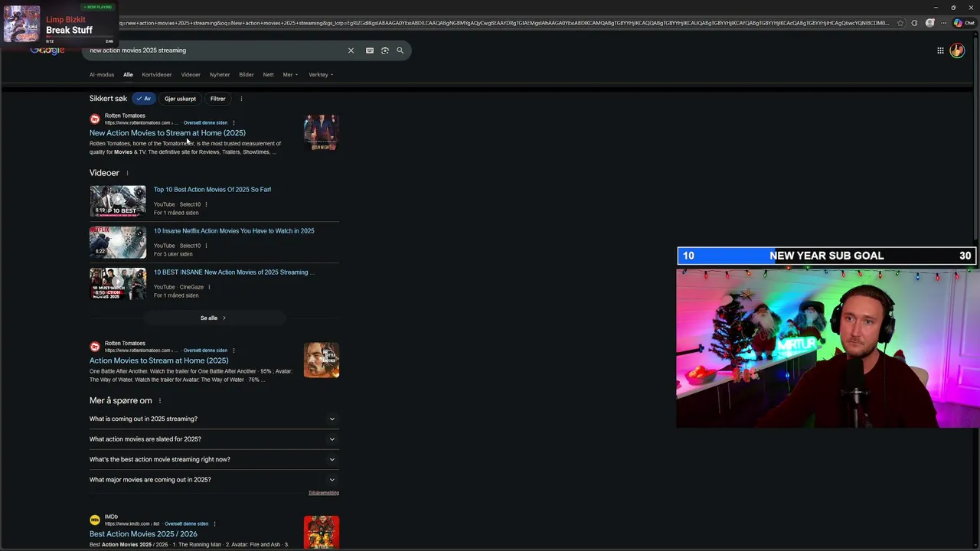Open options for 10 Insane Netflix video
This screenshot has width=980, height=551.
point(206,246)
